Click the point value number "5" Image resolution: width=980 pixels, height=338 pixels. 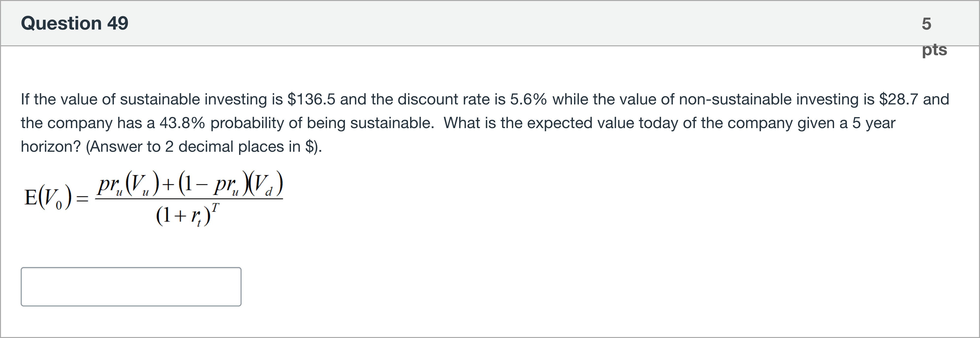(x=926, y=24)
